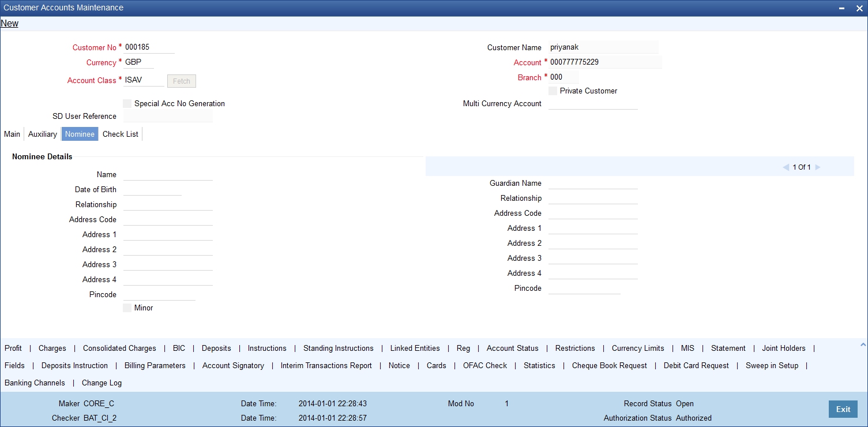868x427 pixels.
Task: Go to previous nominee record arrow
Action: point(786,167)
